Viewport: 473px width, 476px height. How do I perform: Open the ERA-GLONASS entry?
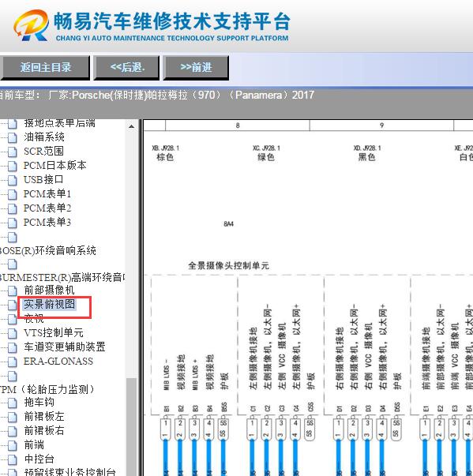58,362
